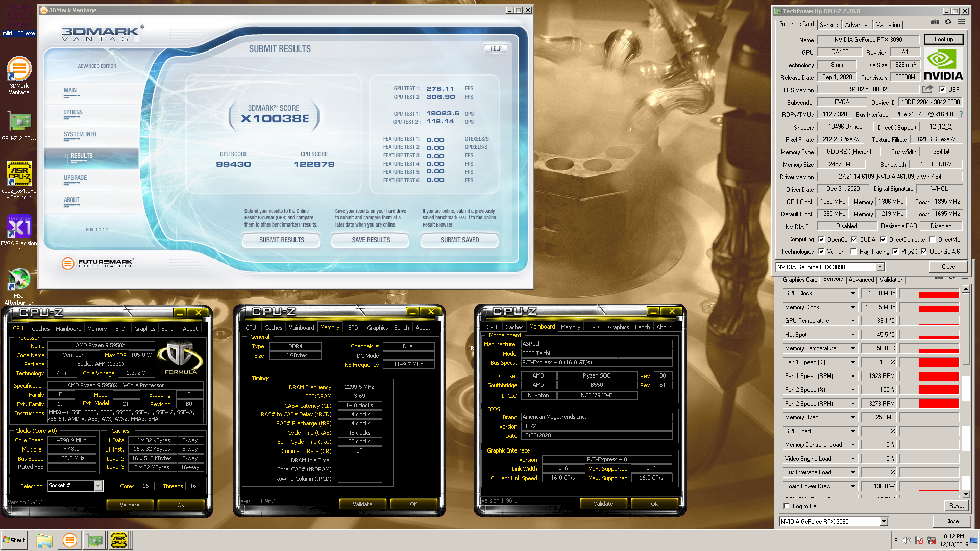Open the Action Center flag tray icon
980x551 pixels.
(919, 540)
